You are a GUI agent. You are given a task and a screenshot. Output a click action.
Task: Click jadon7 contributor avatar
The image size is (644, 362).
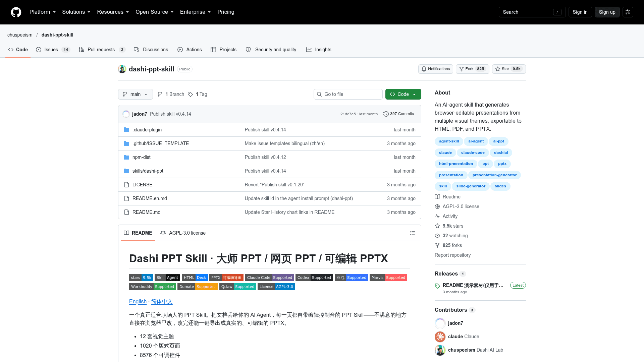[x=440, y=323]
